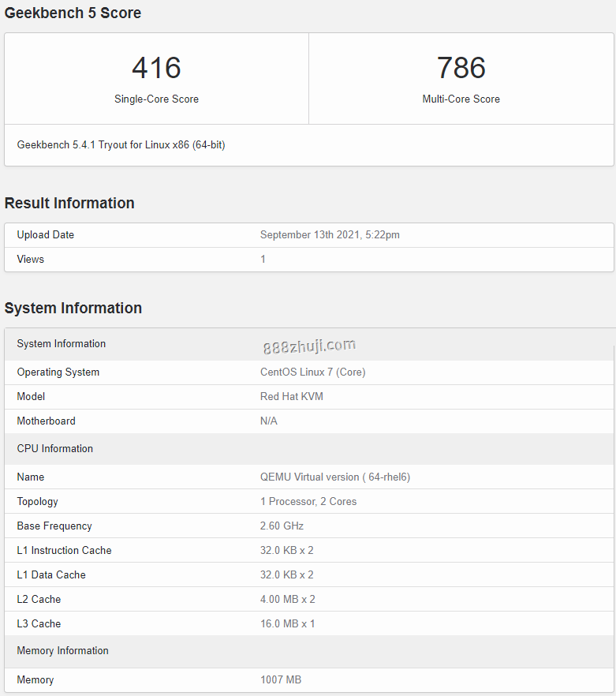Click the 'L2 Cache' label

click(x=39, y=599)
